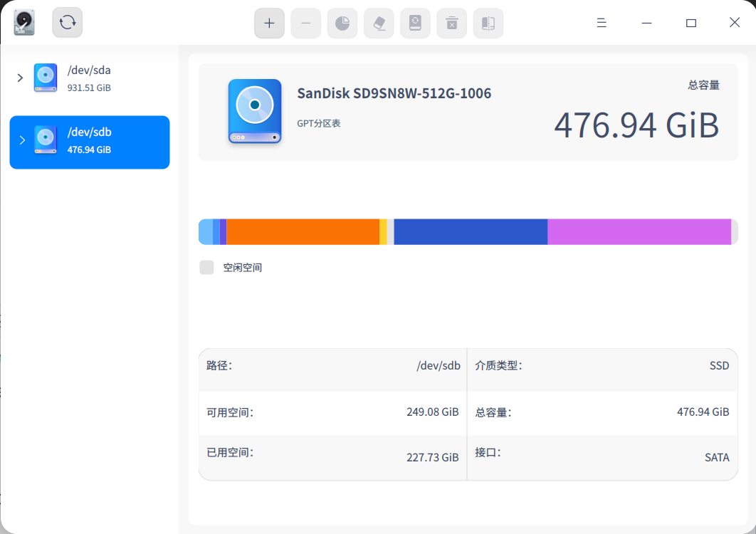
Task: Select the delete partition minus icon
Action: (x=305, y=23)
